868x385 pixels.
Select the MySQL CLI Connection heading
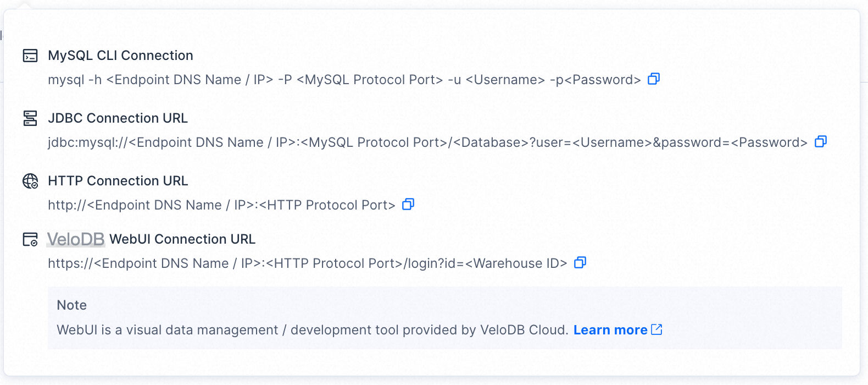click(120, 55)
